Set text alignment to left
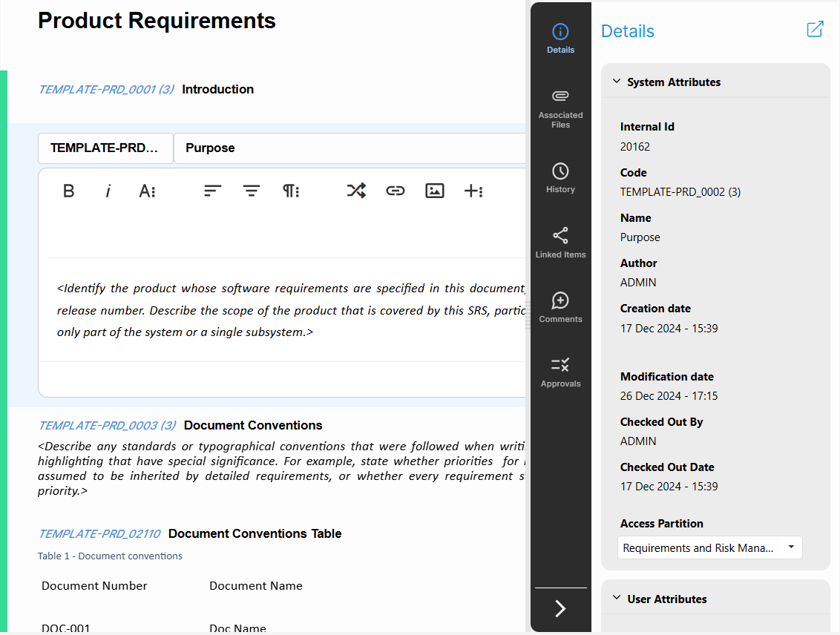Screen dimensions: 840x635 213,191
